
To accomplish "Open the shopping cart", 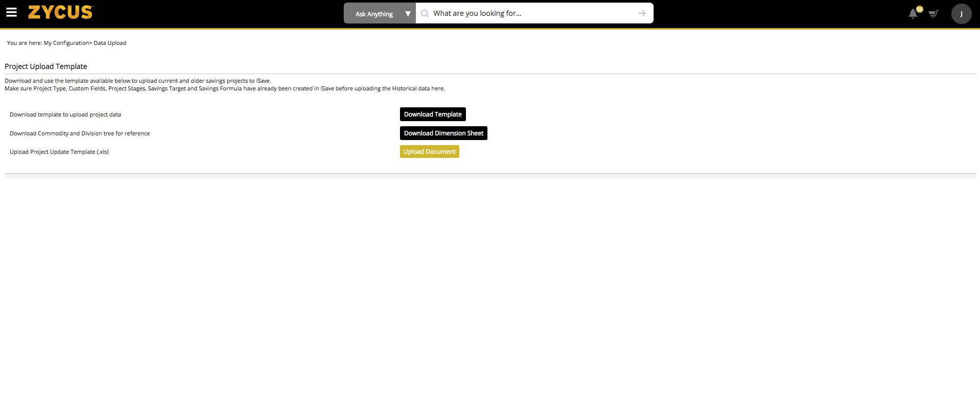I will tap(933, 14).
